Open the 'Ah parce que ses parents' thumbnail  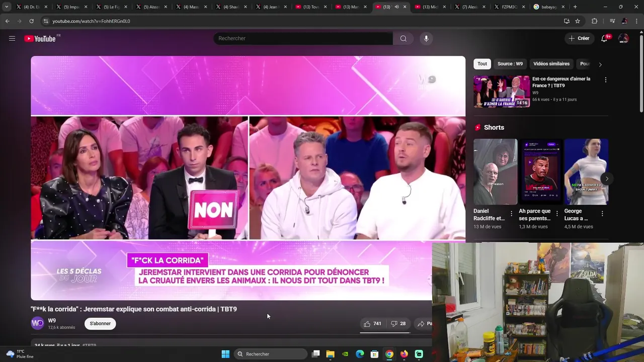(x=541, y=171)
